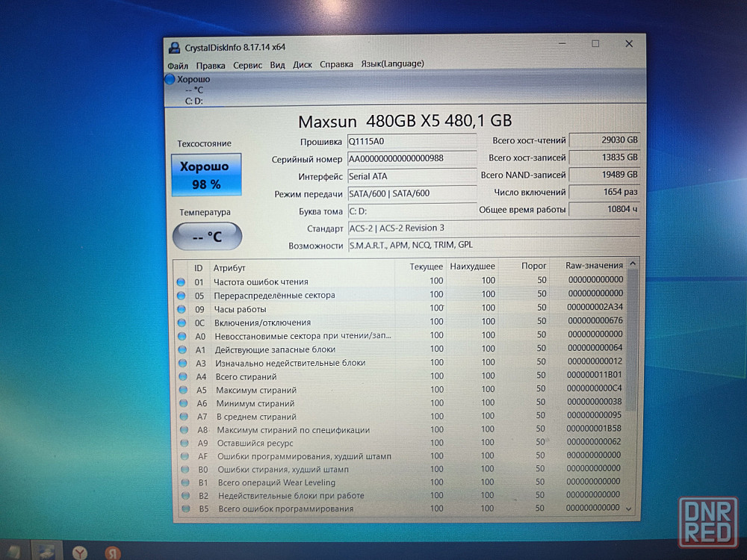Screen dimensions: 747x560
Task: Click the attribute list scrollbar thumb
Action: [631, 340]
